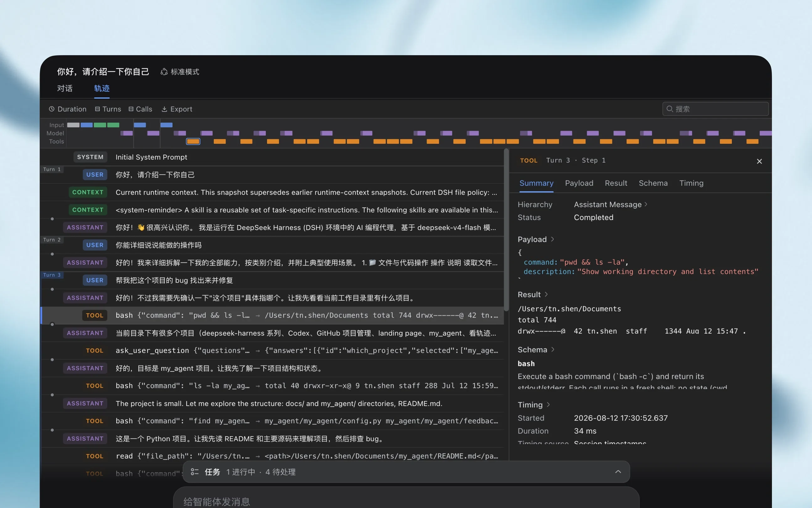Click the trace list vertical scrollbar
812x508 pixels.
(x=506, y=230)
